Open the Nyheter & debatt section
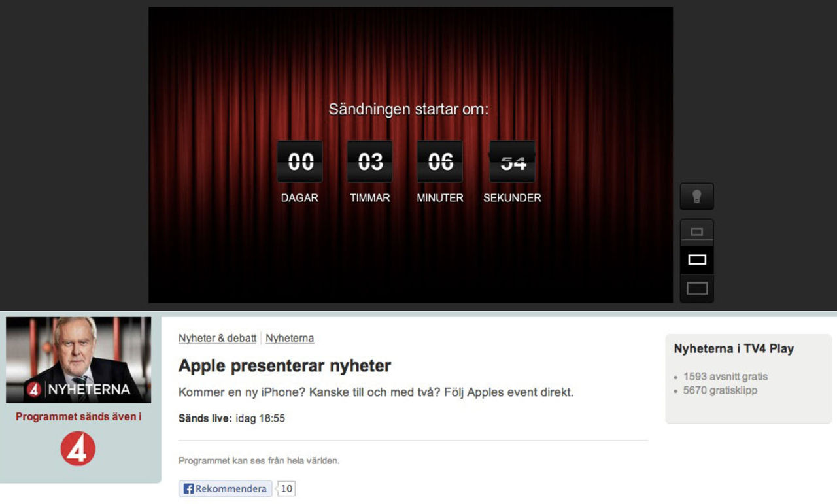 click(x=216, y=338)
